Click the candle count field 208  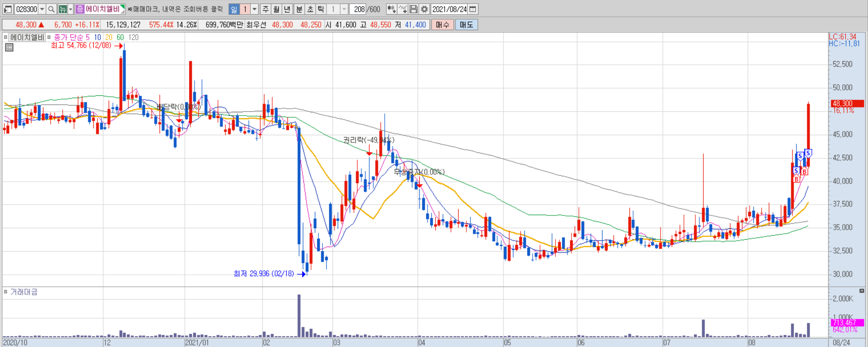(x=359, y=9)
